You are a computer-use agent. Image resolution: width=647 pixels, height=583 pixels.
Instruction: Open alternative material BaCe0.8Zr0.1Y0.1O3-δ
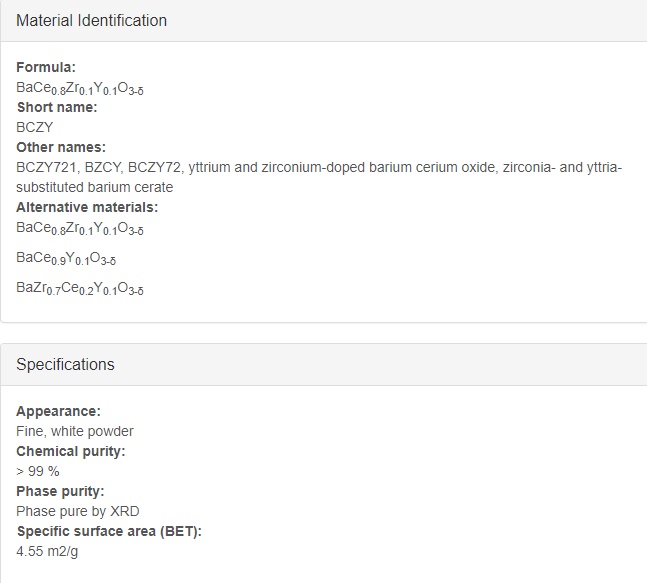pyautogui.click(x=80, y=228)
